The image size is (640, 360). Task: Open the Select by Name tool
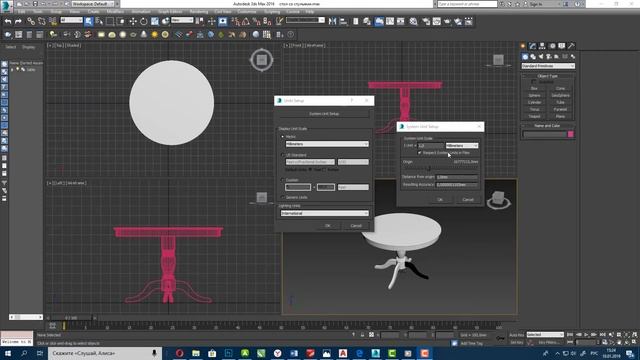pyautogui.click(x=99, y=21)
